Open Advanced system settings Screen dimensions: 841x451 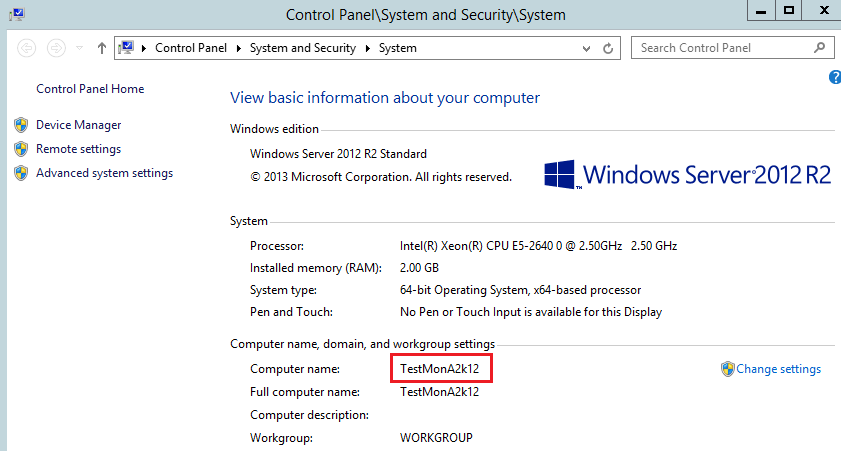point(104,173)
